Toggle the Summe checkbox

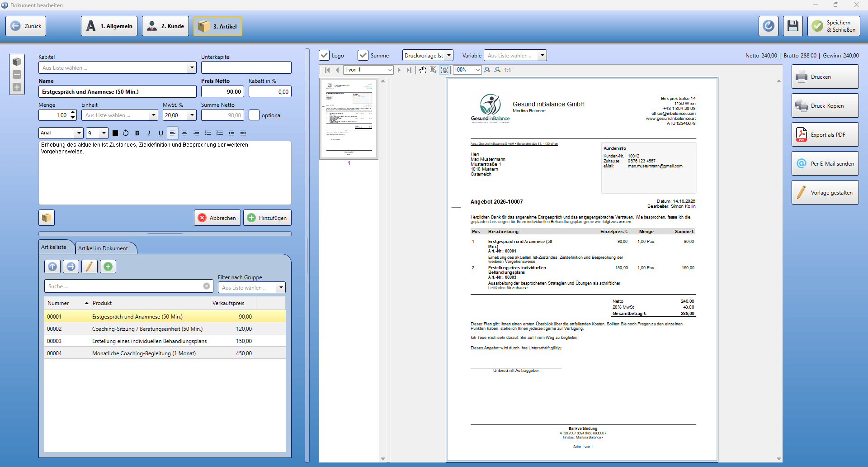point(363,55)
